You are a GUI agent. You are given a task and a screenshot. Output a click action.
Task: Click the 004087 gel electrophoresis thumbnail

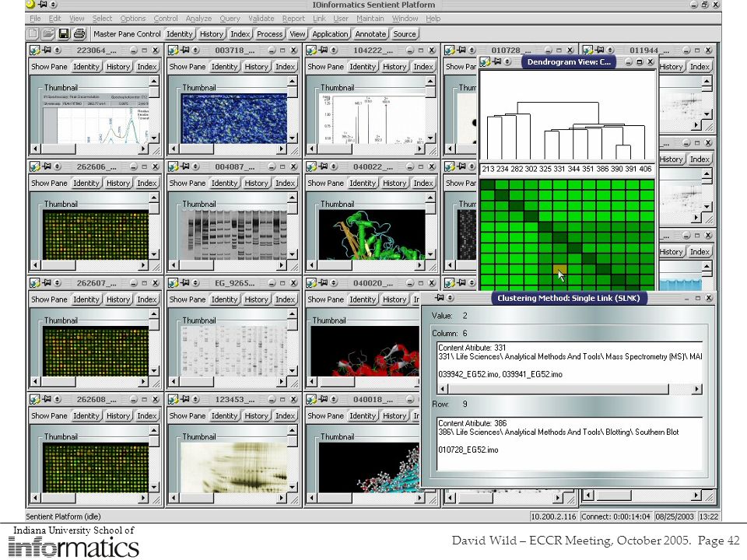click(234, 235)
